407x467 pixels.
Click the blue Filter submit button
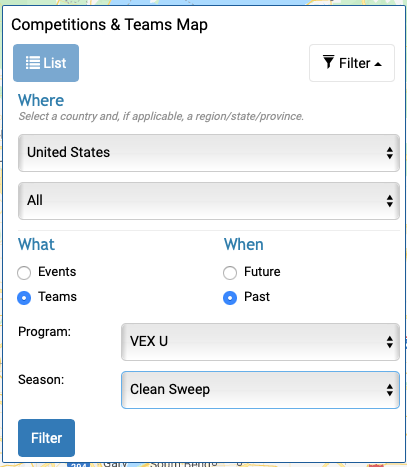tap(46, 438)
